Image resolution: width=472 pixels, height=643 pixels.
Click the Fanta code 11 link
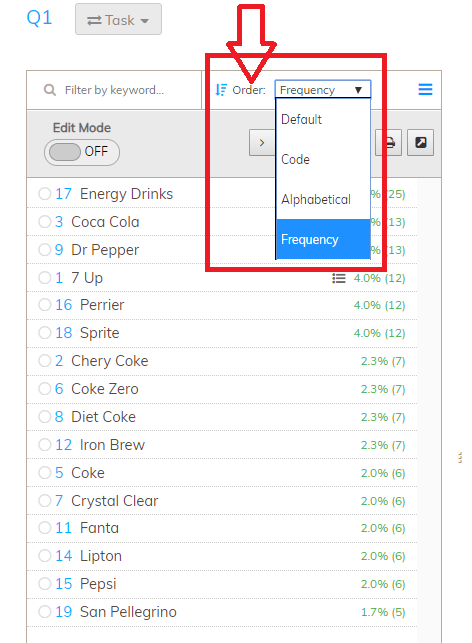[63, 528]
